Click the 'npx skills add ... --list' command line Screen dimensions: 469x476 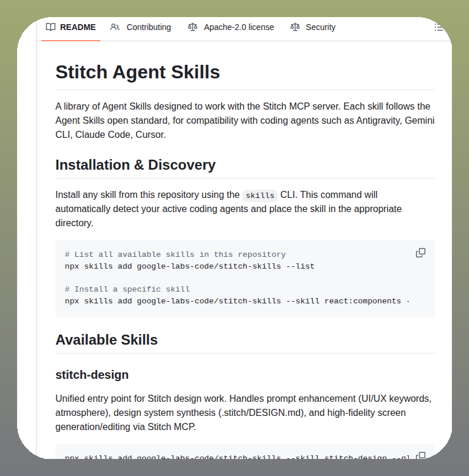pyautogui.click(x=189, y=266)
